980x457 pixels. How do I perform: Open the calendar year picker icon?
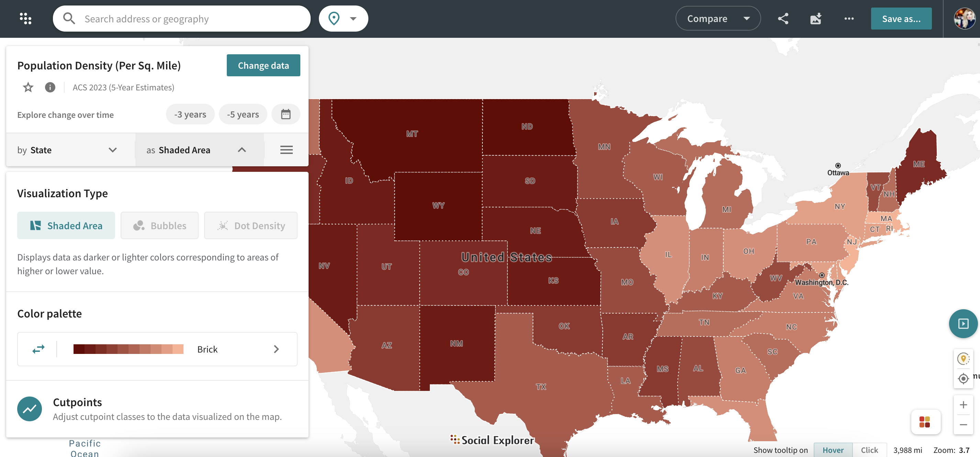coord(285,114)
